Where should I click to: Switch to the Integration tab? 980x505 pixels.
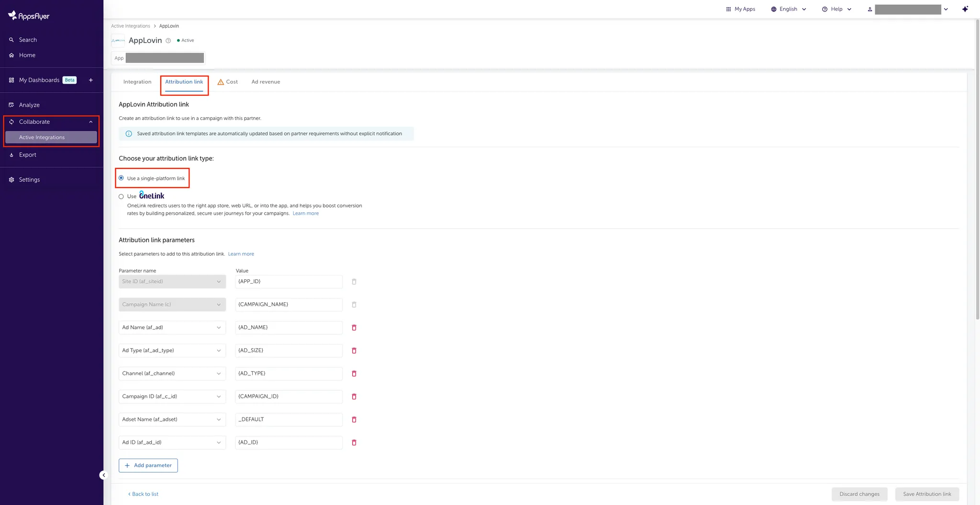click(x=137, y=82)
